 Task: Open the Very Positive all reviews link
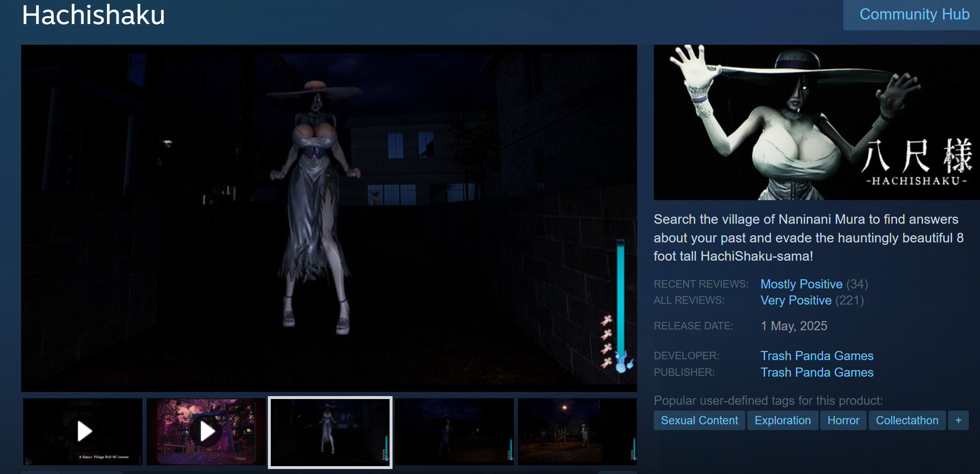[796, 300]
